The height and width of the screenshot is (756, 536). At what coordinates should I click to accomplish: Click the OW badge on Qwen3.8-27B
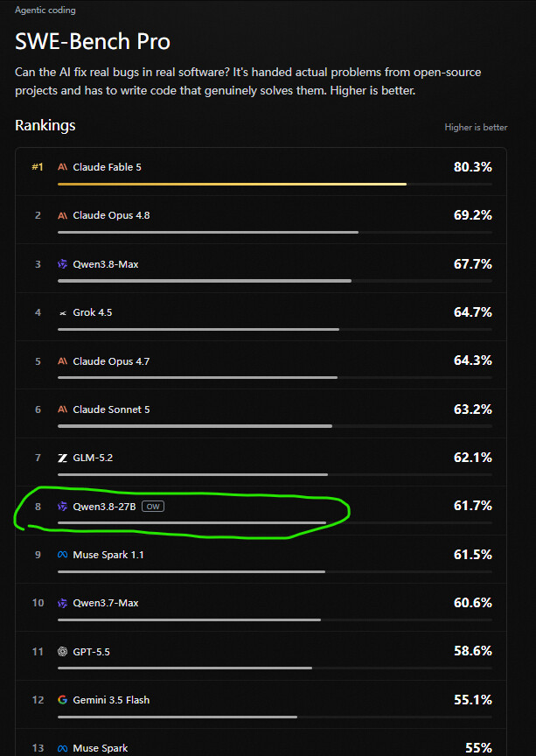click(x=153, y=507)
